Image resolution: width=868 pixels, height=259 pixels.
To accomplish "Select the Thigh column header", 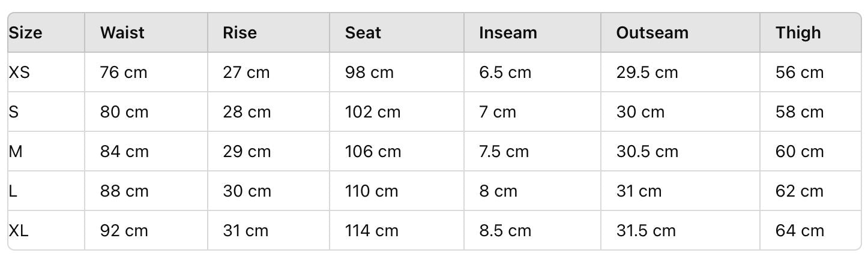I will point(798,32).
